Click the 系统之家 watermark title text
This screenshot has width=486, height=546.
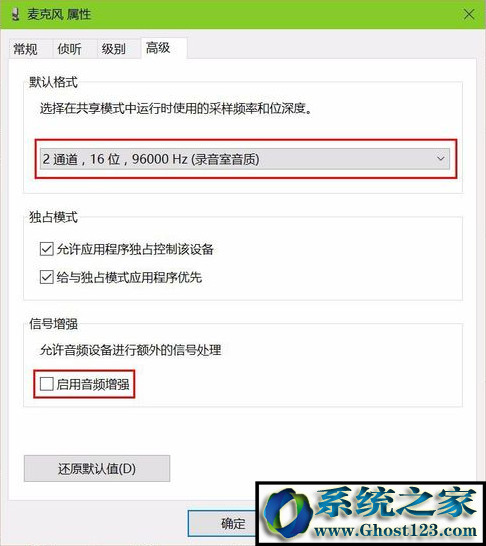(396, 502)
